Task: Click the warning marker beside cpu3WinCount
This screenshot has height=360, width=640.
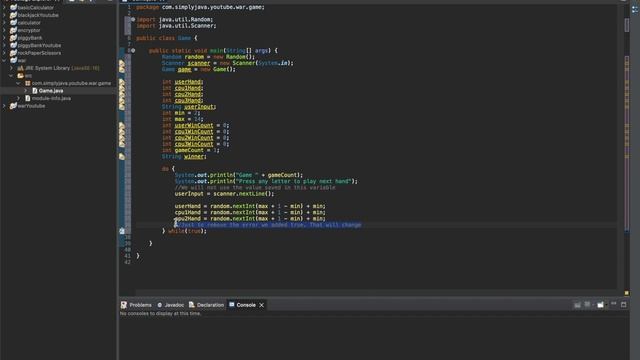Action: coord(122,144)
